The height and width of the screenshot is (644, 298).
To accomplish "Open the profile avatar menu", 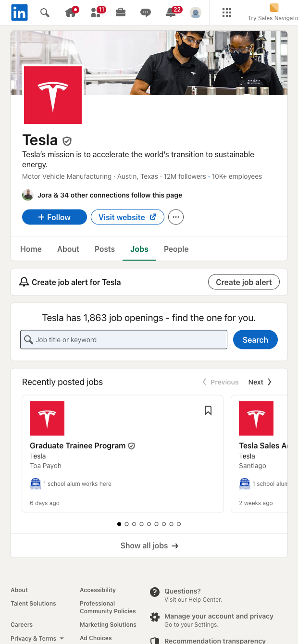I will click(x=196, y=12).
